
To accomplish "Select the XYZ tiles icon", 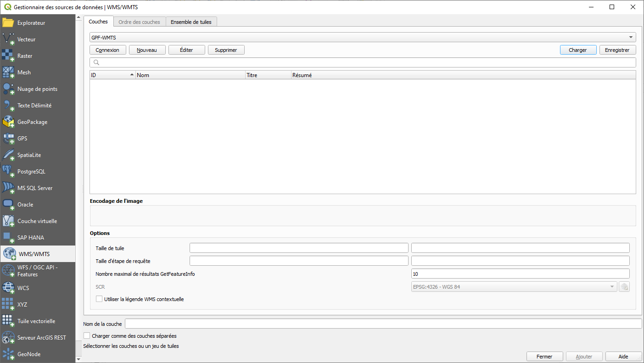I will pyautogui.click(x=9, y=305).
